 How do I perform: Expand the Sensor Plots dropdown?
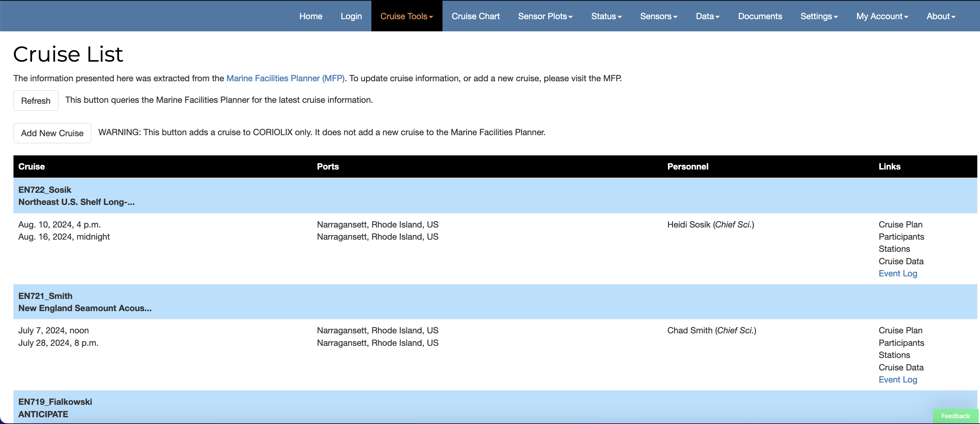[545, 16]
